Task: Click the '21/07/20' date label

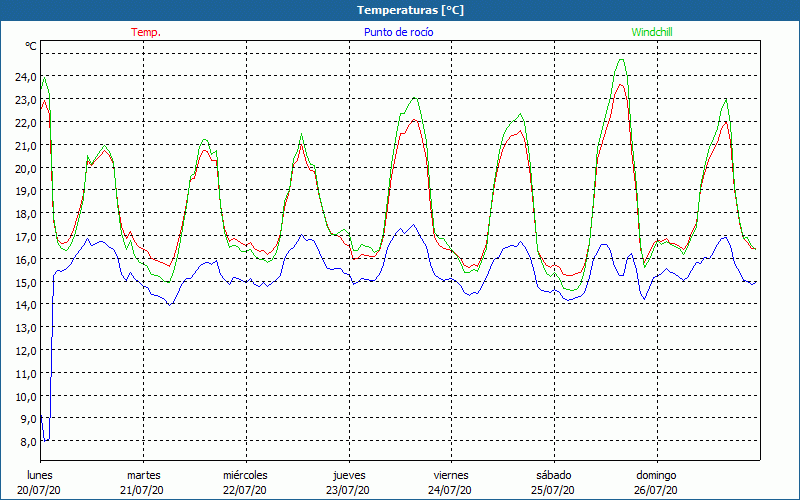Action: click(142, 490)
